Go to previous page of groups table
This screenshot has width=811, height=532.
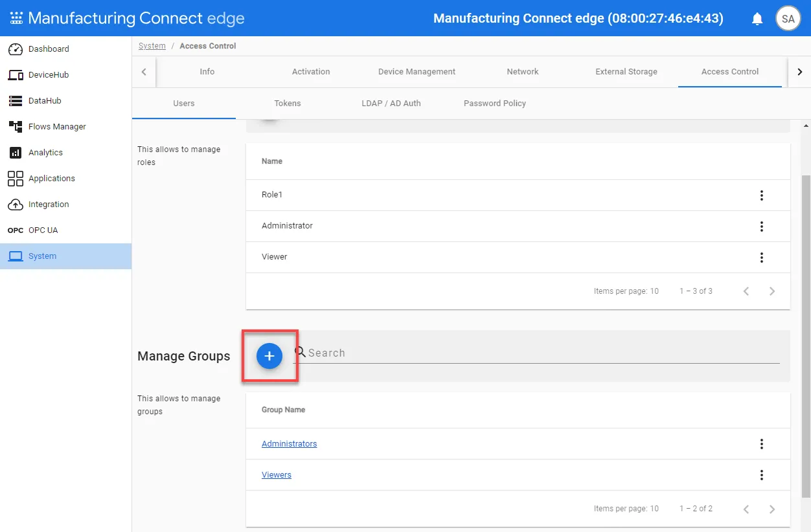coord(746,509)
